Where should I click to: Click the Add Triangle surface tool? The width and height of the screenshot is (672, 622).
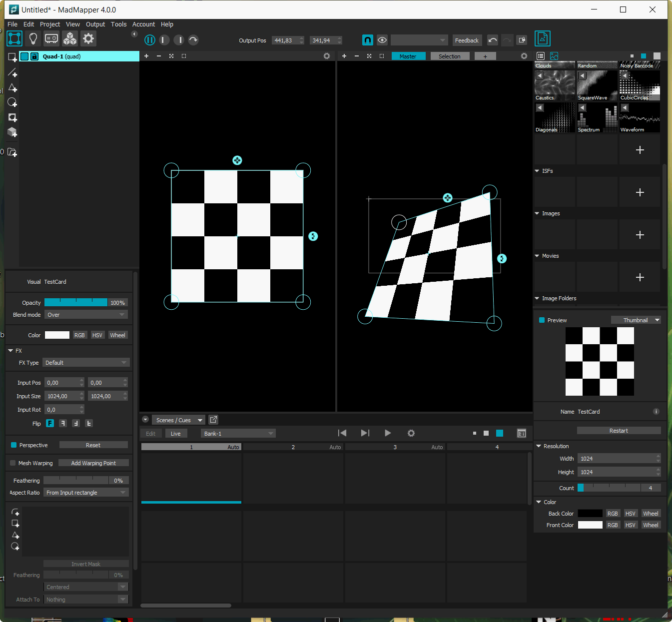(12, 88)
